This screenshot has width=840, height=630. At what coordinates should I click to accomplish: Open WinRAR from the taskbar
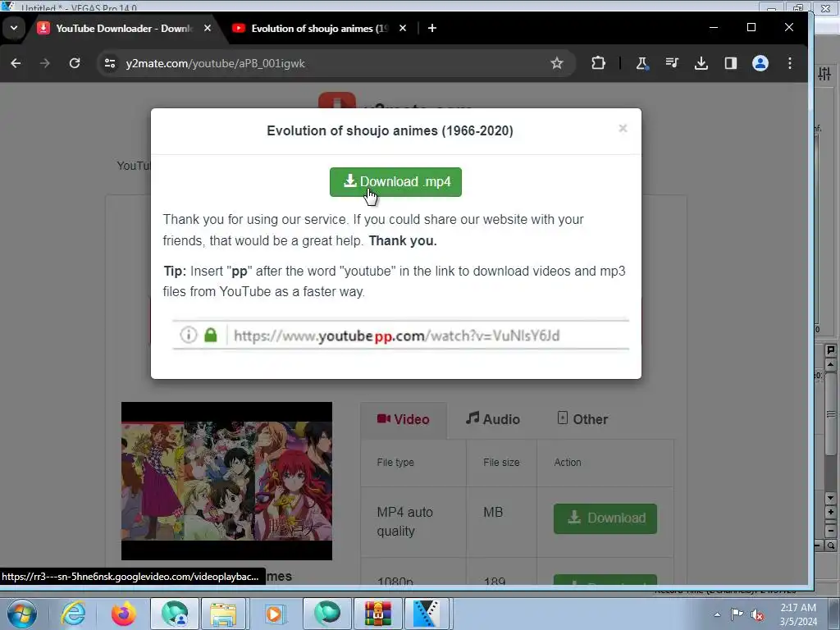(378, 614)
